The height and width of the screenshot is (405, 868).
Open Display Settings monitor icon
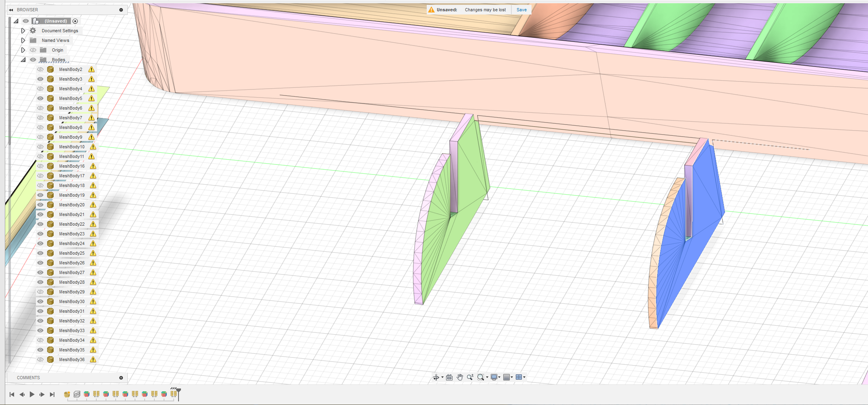pos(494,378)
